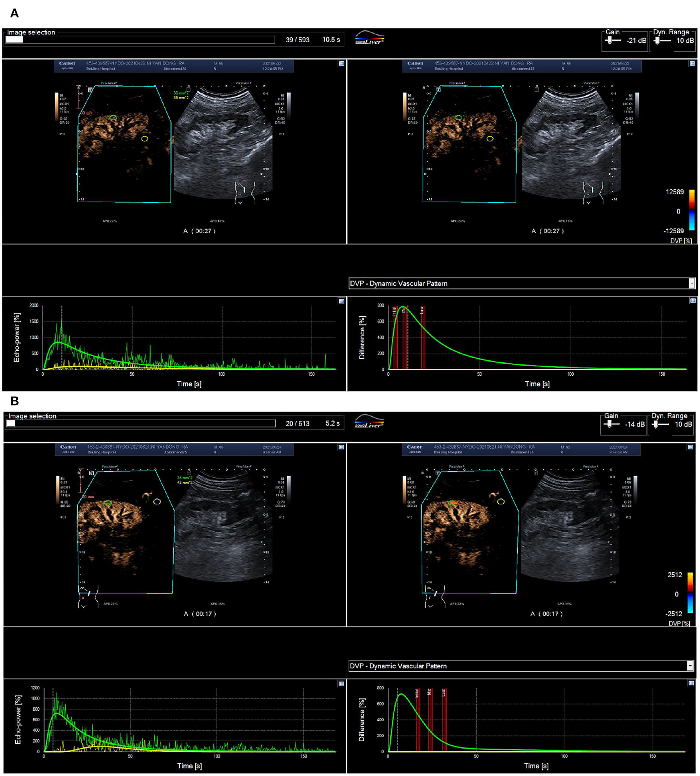Maximize the left contrast image pane in panel A

(x=341, y=63)
